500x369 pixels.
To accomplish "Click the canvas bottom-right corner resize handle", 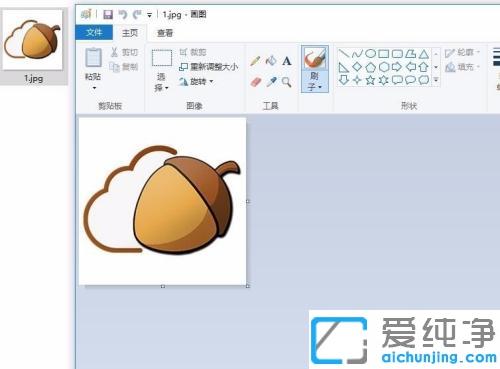I will (248, 286).
